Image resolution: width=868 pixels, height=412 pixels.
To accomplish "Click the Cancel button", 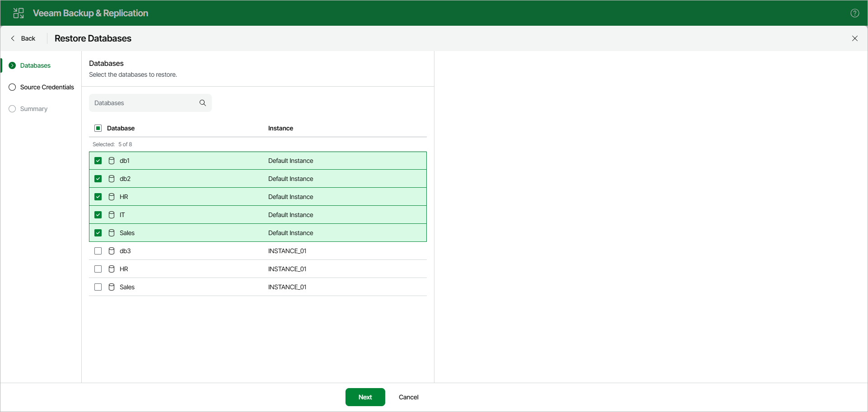I will pyautogui.click(x=409, y=397).
